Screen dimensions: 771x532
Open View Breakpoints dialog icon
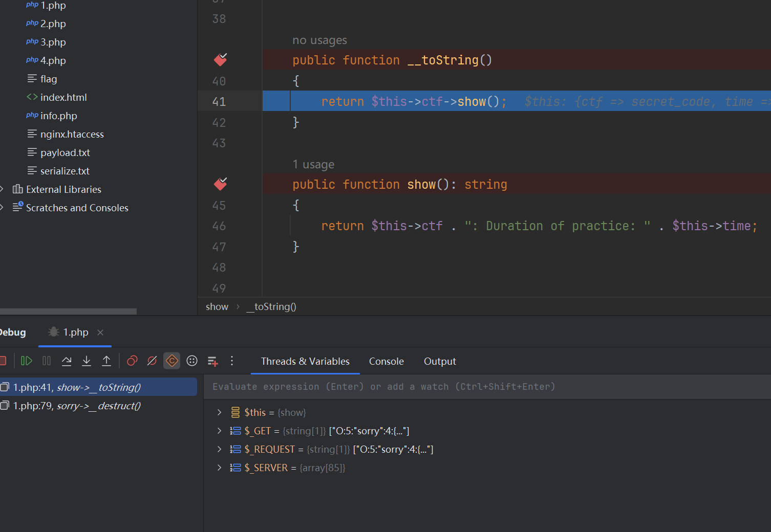[132, 361]
